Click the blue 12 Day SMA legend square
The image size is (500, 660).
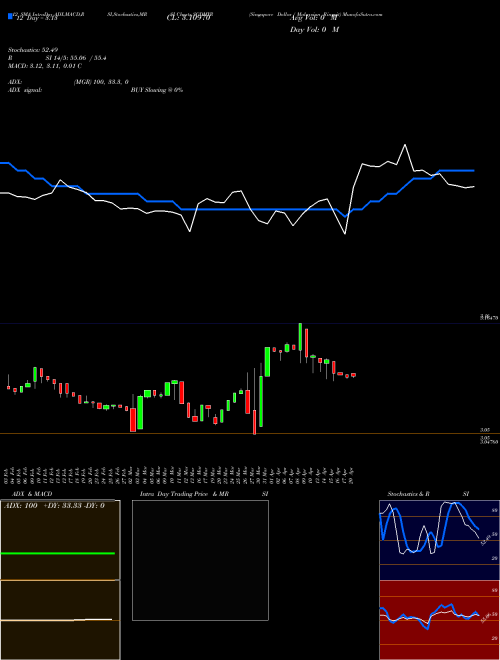[x=10, y=17]
